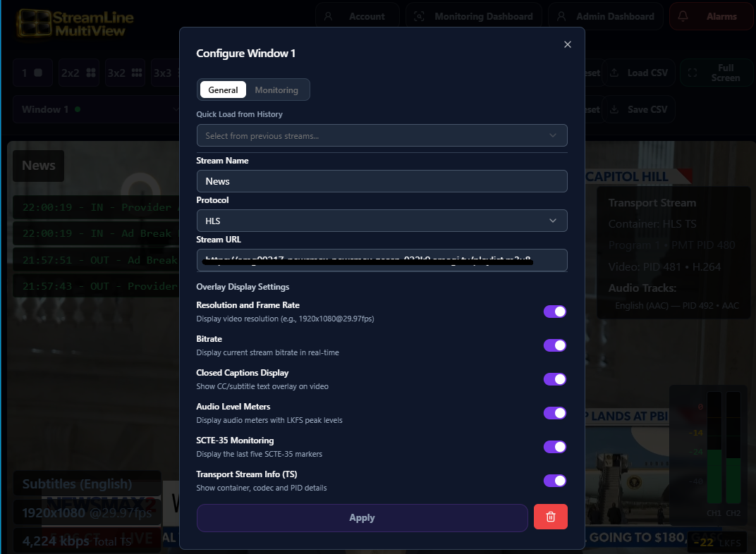Click the Admin Dashboard user icon
This screenshot has width=756, height=554.
(561, 16)
